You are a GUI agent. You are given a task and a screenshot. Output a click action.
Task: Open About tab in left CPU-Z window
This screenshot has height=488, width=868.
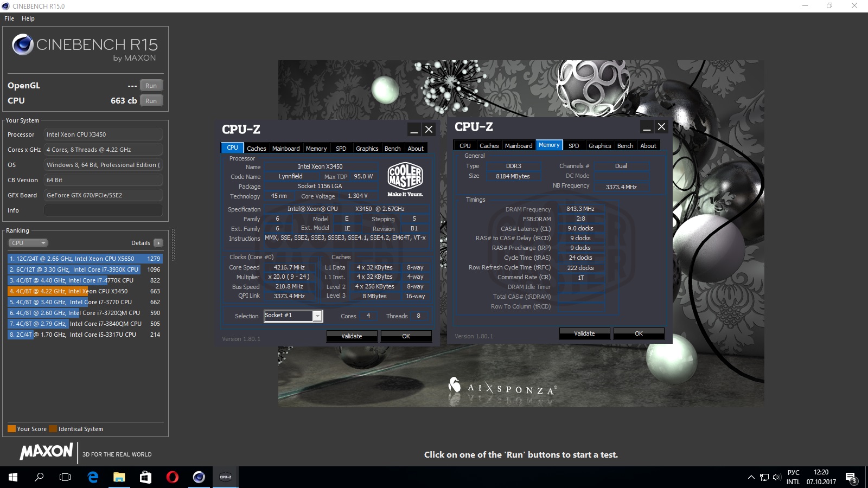pos(416,149)
